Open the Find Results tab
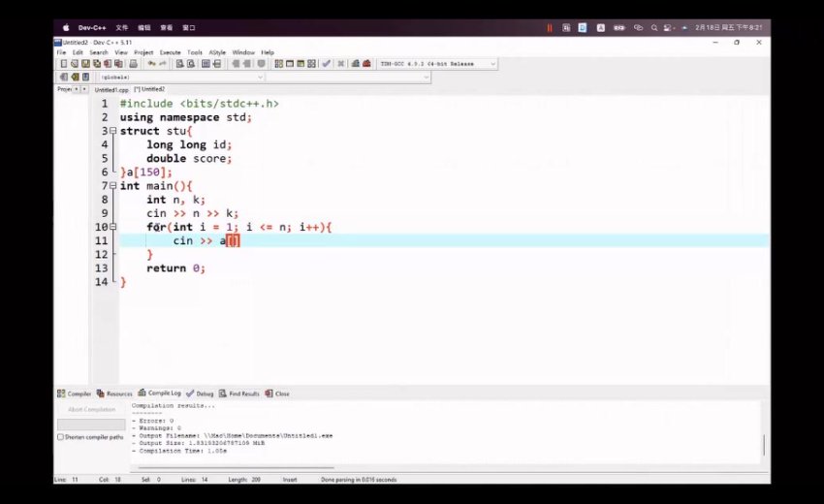Viewport: 824px width, 504px height. click(239, 394)
